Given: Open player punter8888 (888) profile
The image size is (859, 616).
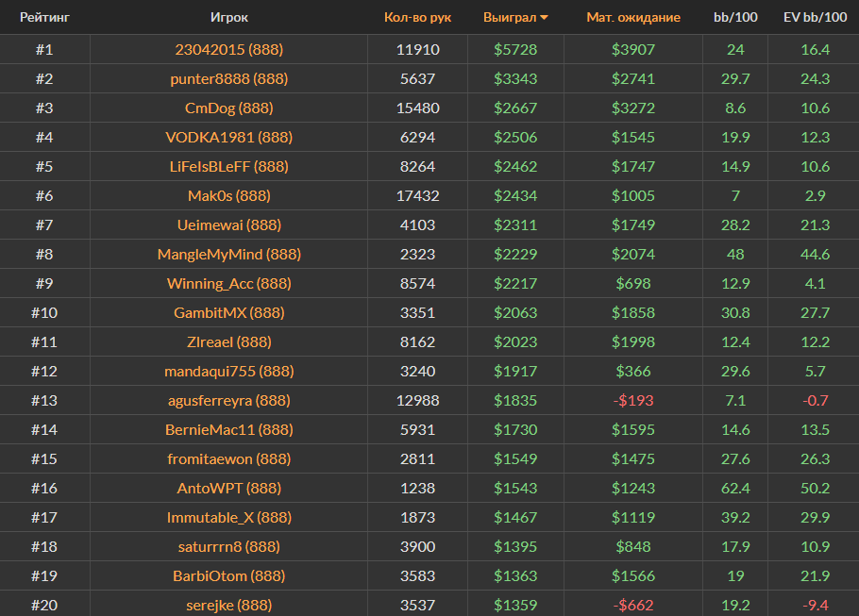Looking at the screenshot, I should pos(228,78).
